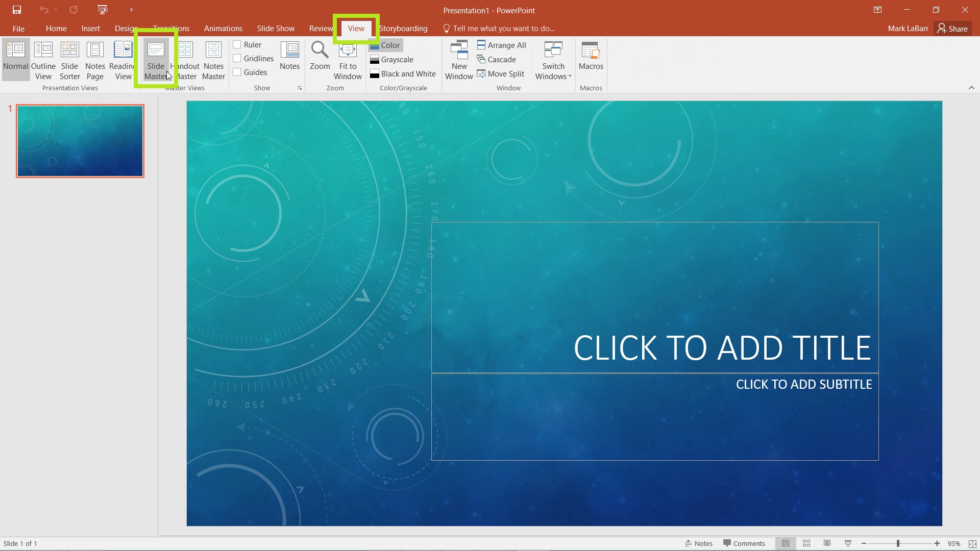This screenshot has width=980, height=551.
Task: Select slide 1 thumbnail in panel
Action: coord(80,141)
